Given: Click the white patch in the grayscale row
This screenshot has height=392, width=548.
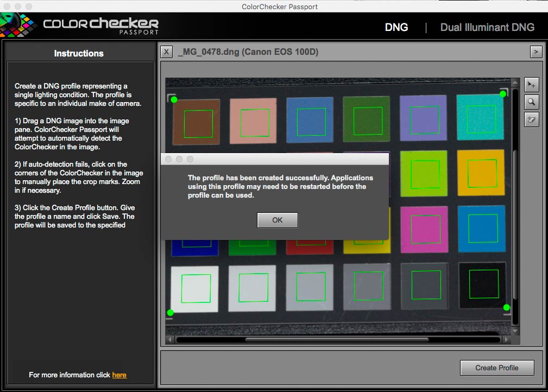Looking at the screenshot, I should (x=194, y=289).
